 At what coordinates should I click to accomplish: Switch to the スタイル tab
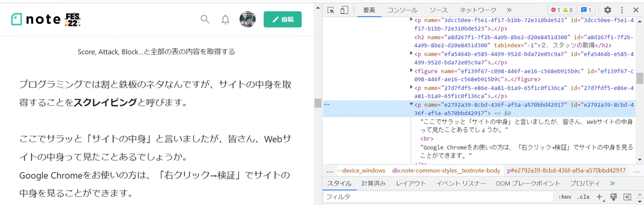click(339, 184)
